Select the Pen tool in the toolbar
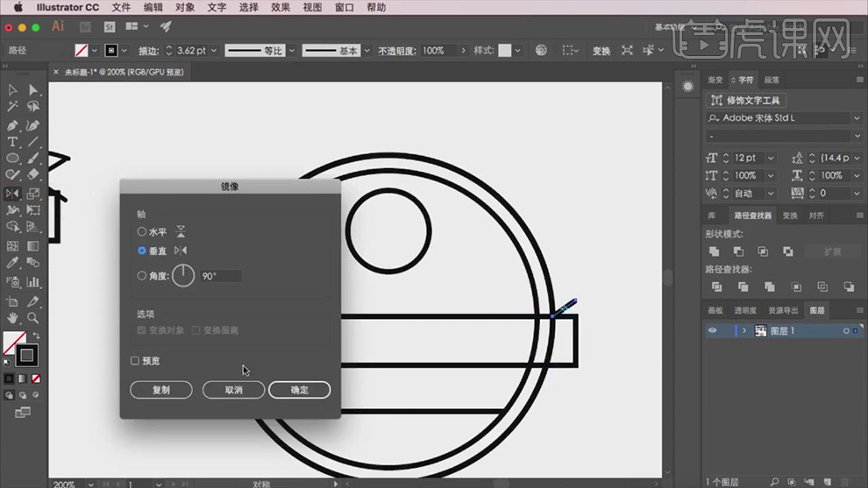The height and width of the screenshot is (488, 868). click(13, 125)
